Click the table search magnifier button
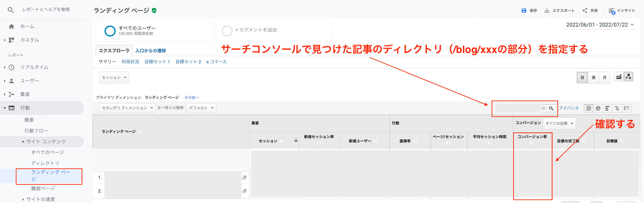Viewport: 644px width, 203px height. click(551, 108)
